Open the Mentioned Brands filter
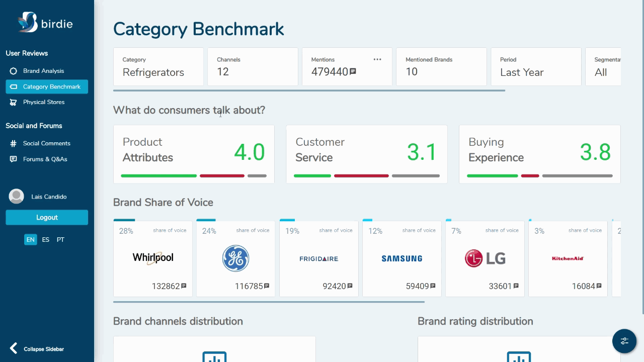The height and width of the screenshot is (362, 644). point(441,67)
